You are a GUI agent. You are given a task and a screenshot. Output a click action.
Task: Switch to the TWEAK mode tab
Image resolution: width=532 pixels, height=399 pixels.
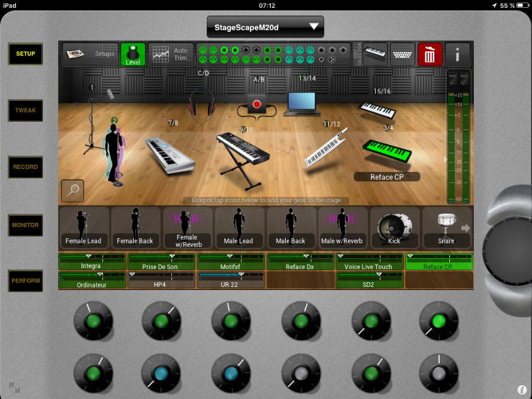[x=25, y=110]
